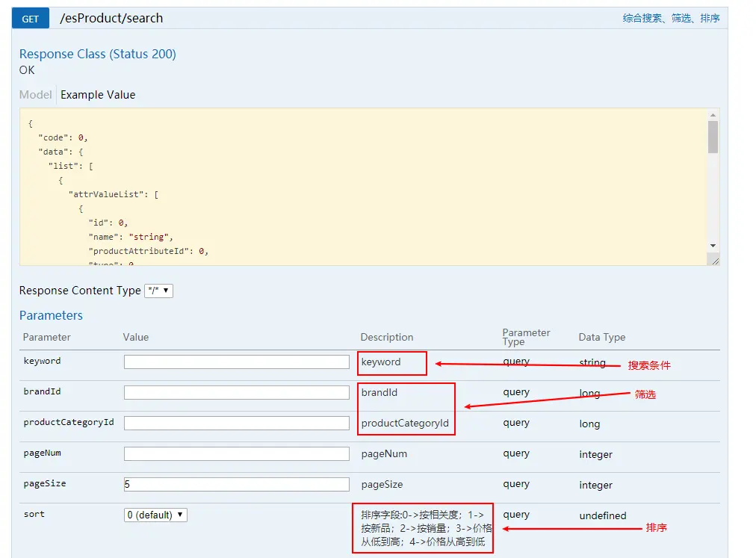Focus the brandId value input field
The width and height of the screenshot is (756, 558).
point(237,392)
